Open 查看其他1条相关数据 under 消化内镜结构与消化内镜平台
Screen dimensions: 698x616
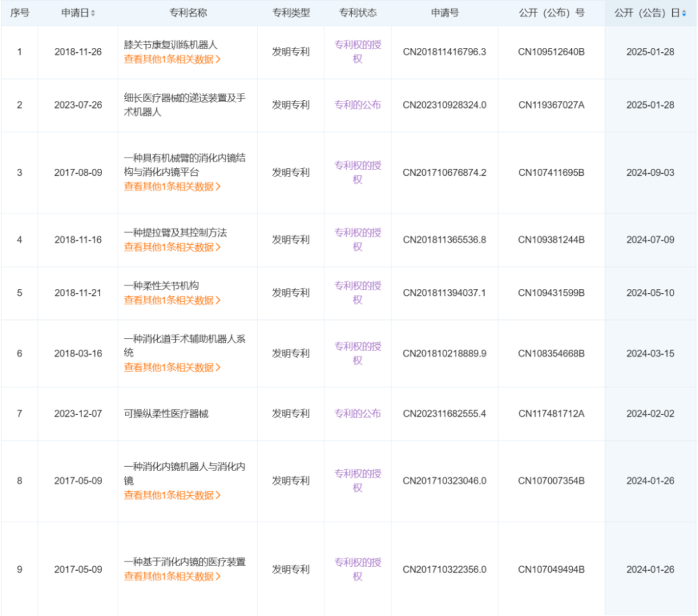[173, 187]
